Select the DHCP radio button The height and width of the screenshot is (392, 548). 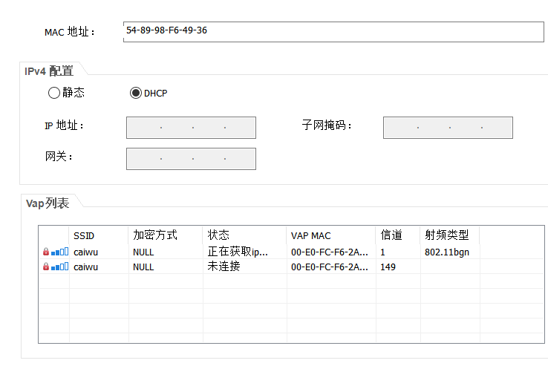click(135, 93)
